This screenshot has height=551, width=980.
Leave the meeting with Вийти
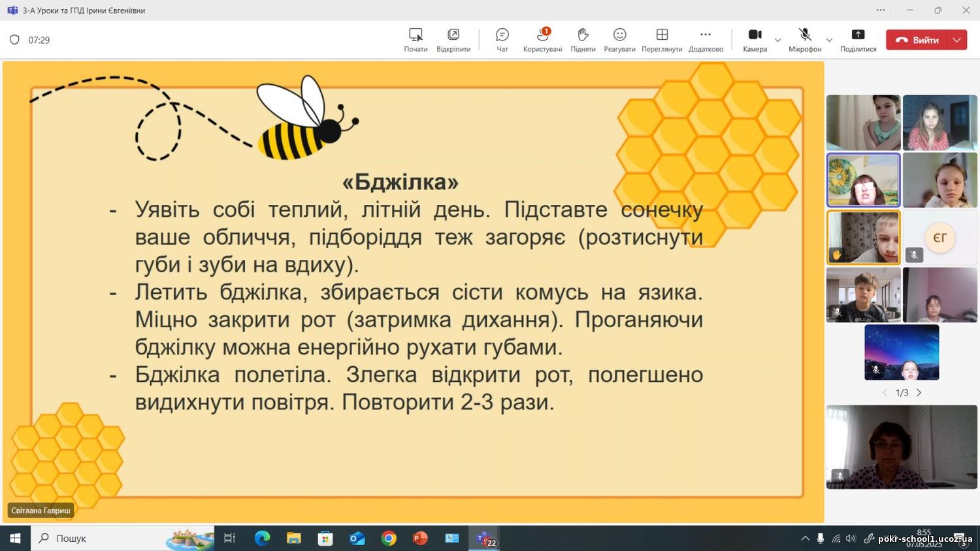(x=917, y=40)
